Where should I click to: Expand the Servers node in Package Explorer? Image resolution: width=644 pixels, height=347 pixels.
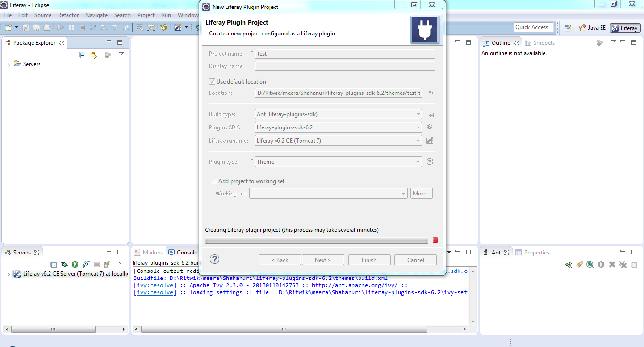[8, 65]
